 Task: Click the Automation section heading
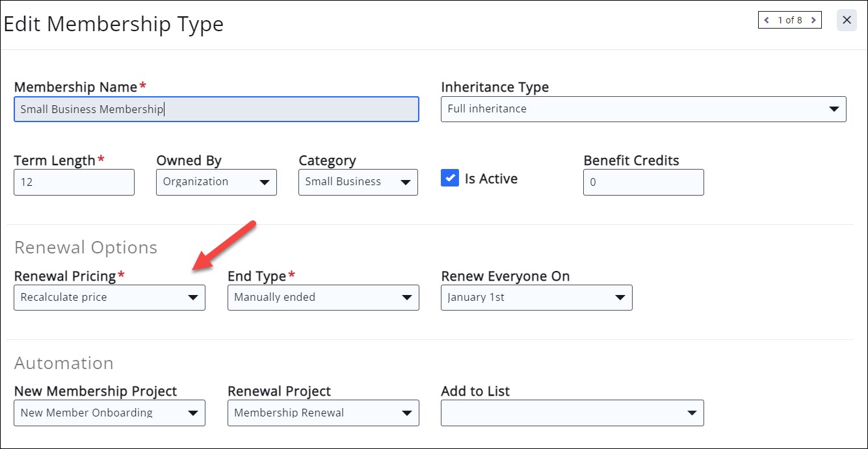64,363
